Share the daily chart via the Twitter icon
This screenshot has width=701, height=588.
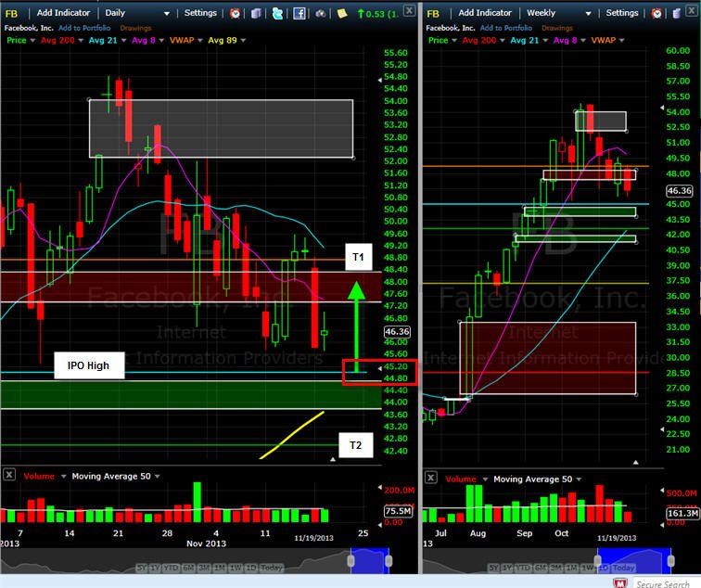pyautogui.click(x=277, y=13)
